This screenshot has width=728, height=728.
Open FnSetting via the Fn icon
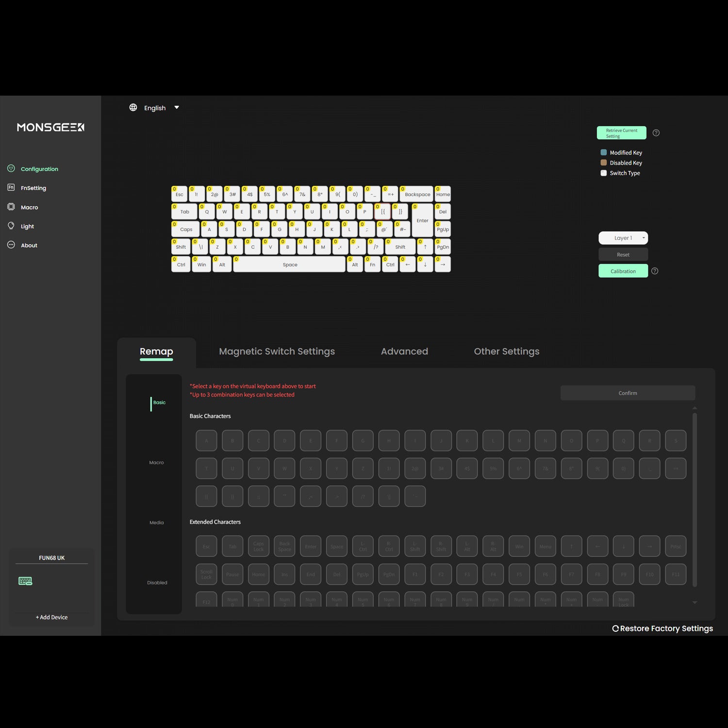pos(11,187)
